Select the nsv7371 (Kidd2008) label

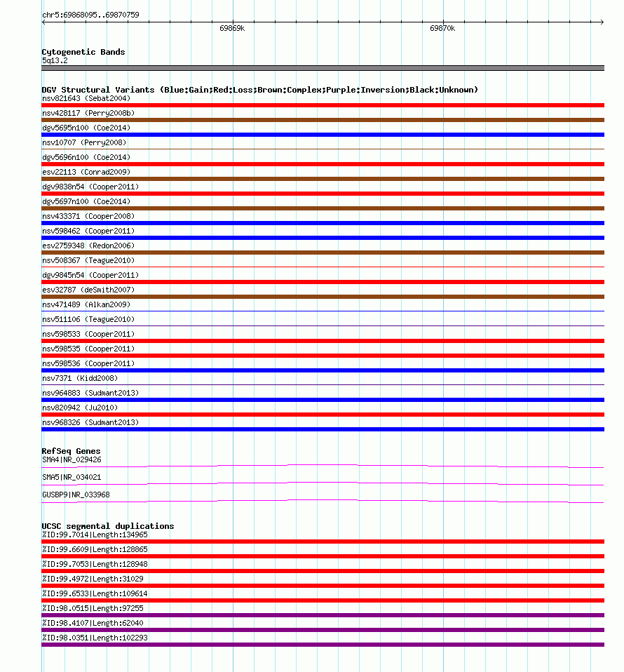tap(80, 378)
